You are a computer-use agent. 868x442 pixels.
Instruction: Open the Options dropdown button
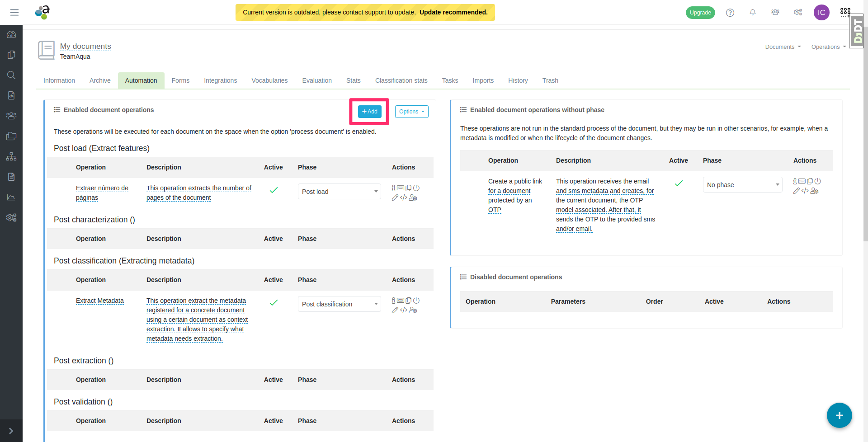click(411, 112)
